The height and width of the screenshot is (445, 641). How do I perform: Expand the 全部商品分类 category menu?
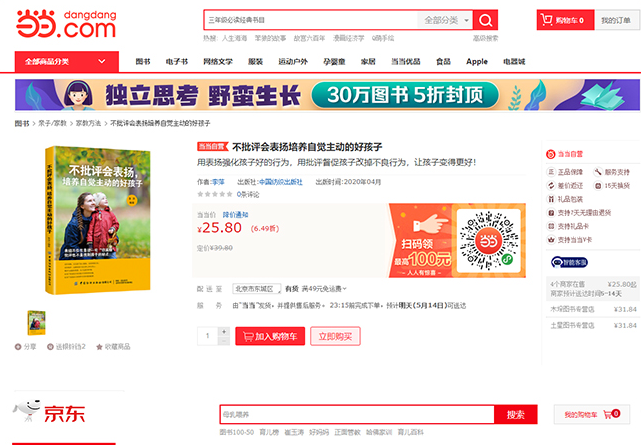click(x=67, y=62)
